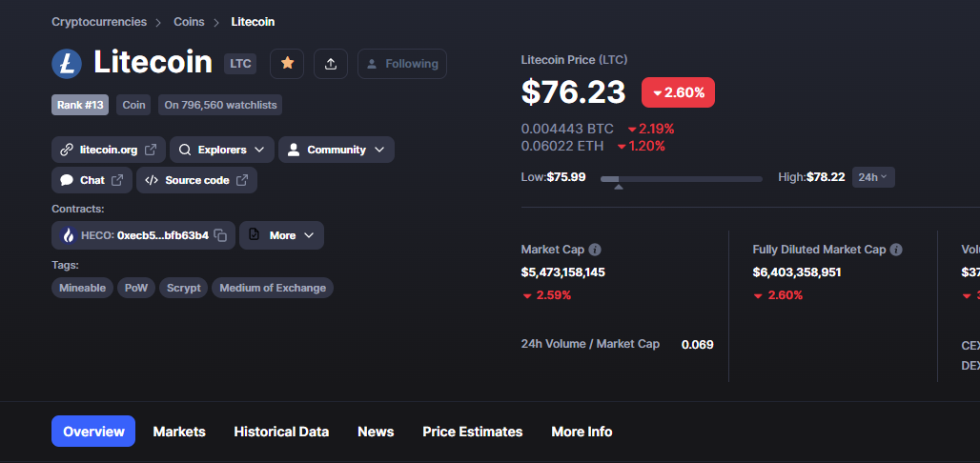Toggle the star watchlist button
Viewport: 980px width, 463px height.
[x=287, y=64]
